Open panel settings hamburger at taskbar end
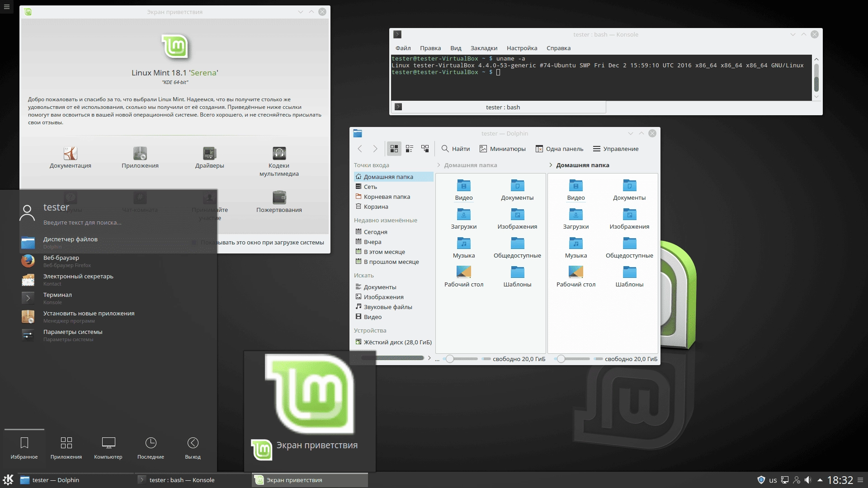Image resolution: width=868 pixels, height=488 pixels. click(860, 480)
